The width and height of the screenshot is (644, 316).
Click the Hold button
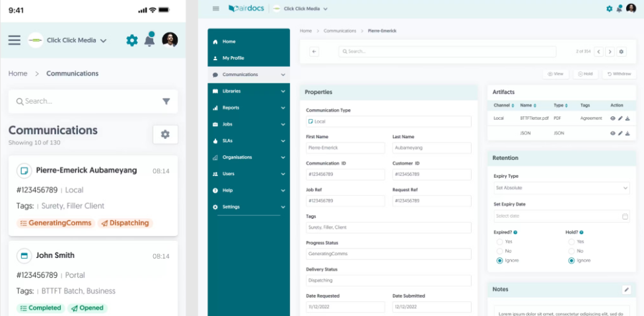[585, 74]
